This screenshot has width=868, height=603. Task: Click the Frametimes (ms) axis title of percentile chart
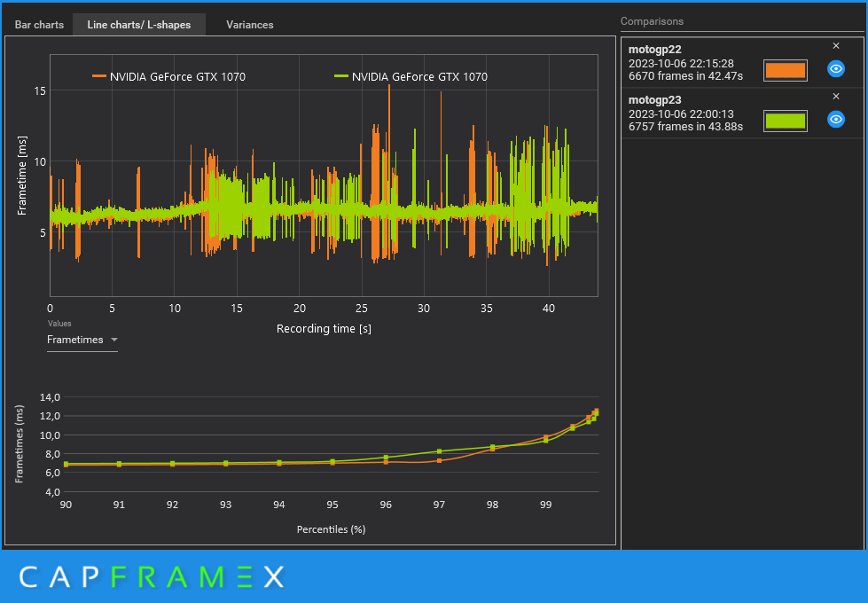pyautogui.click(x=20, y=444)
